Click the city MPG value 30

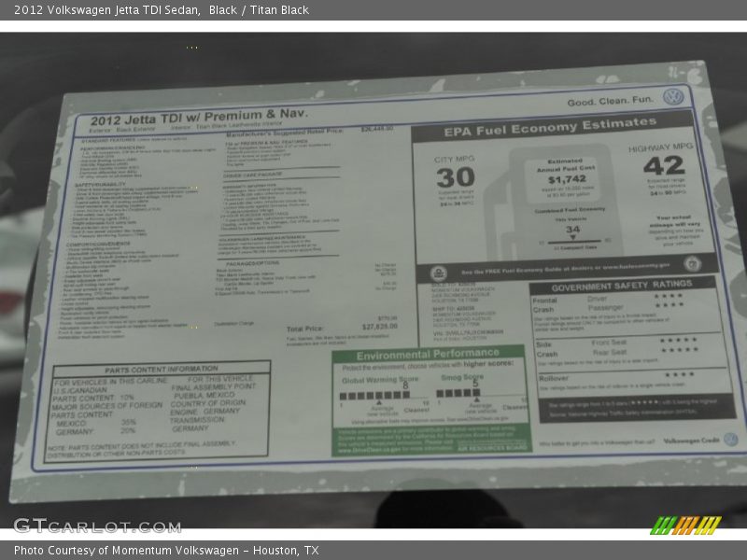(456, 178)
